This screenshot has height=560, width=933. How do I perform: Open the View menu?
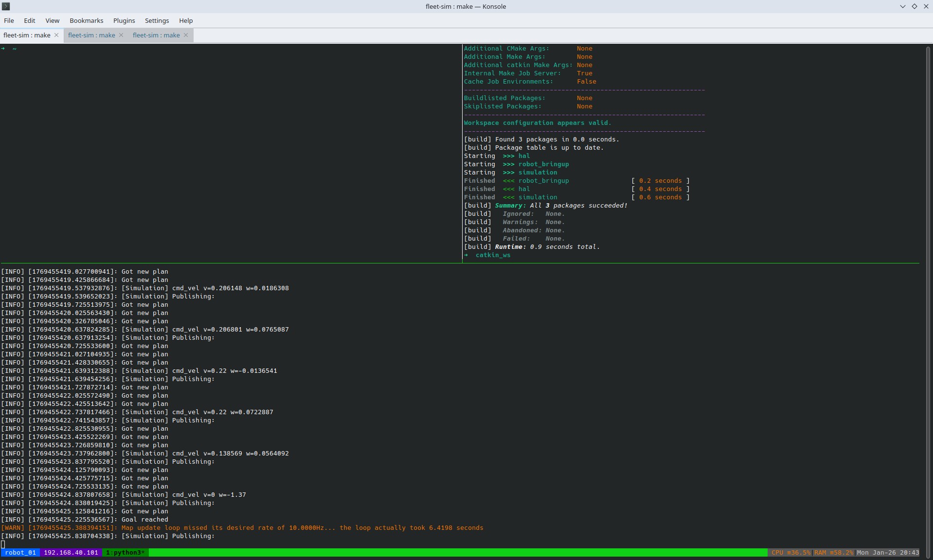pyautogui.click(x=52, y=20)
